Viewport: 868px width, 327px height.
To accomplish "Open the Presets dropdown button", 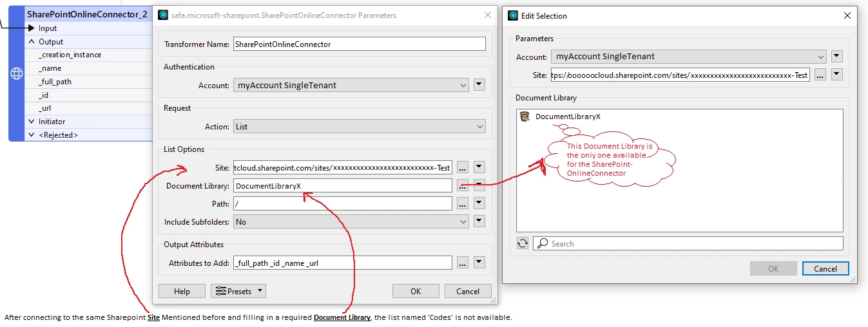I will tap(238, 291).
